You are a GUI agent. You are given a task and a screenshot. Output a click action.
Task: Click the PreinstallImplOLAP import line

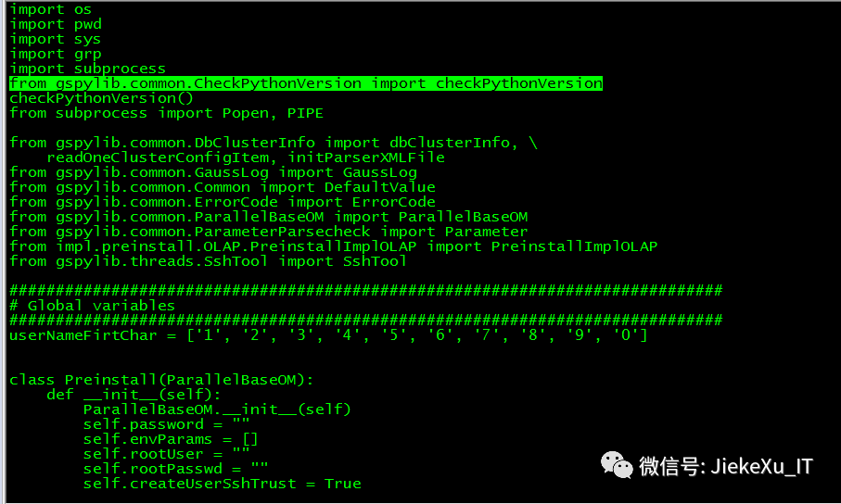click(333, 246)
